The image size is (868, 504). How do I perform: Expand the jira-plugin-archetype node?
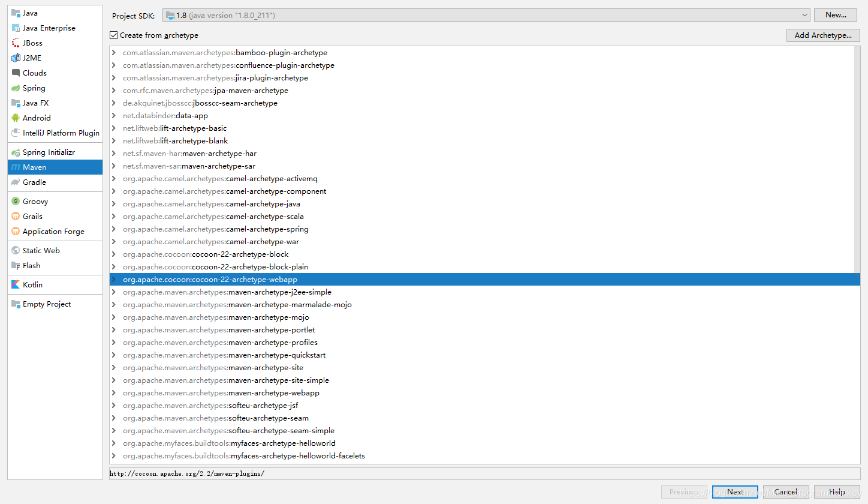(x=113, y=78)
